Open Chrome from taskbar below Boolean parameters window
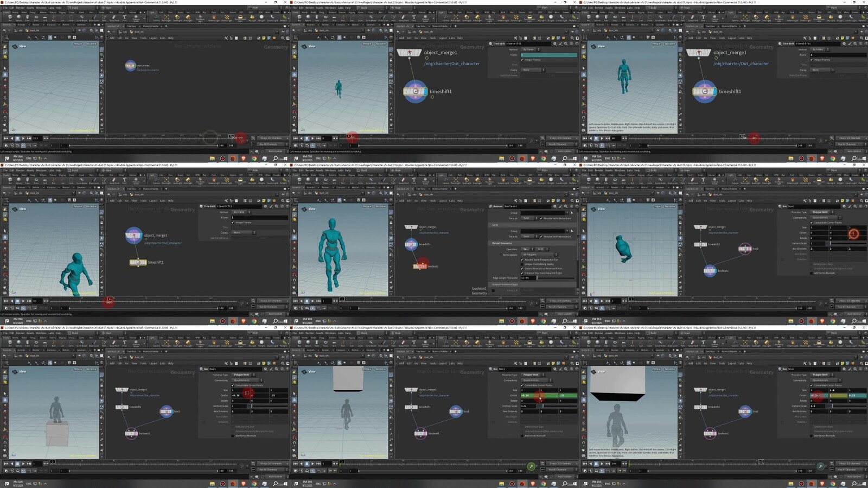 [x=543, y=321]
